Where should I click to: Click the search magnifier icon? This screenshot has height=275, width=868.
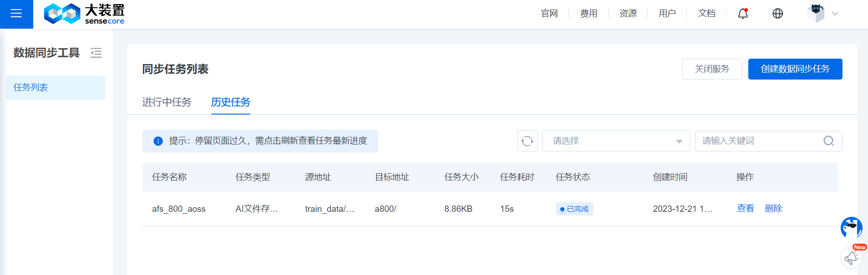(828, 141)
